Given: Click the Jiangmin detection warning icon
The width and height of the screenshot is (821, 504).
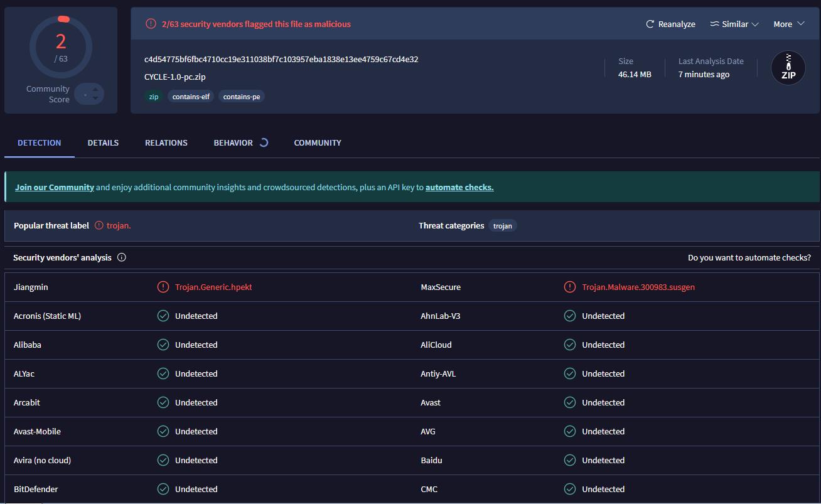Looking at the screenshot, I should 163,287.
